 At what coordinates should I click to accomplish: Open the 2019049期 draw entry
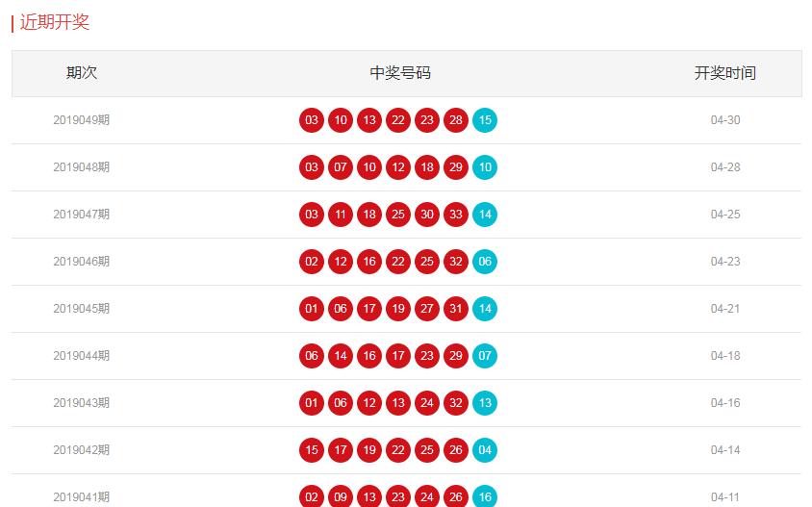[x=82, y=120]
